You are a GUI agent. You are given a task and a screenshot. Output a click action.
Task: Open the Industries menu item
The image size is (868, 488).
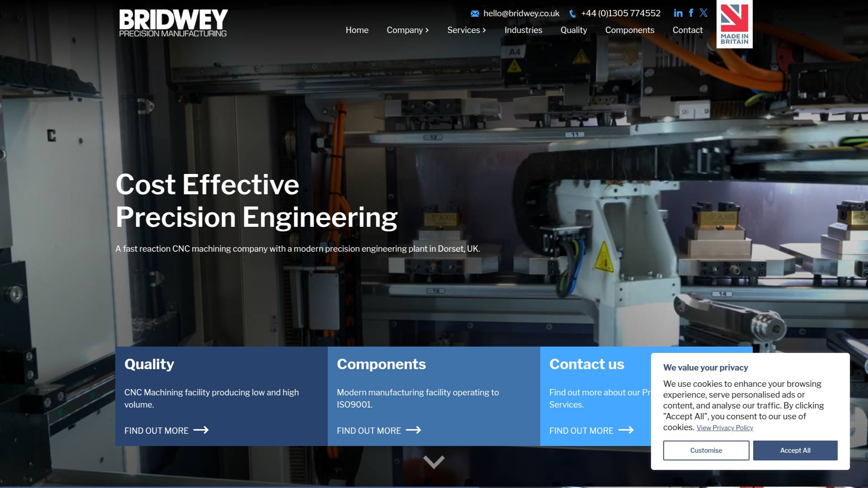(523, 30)
